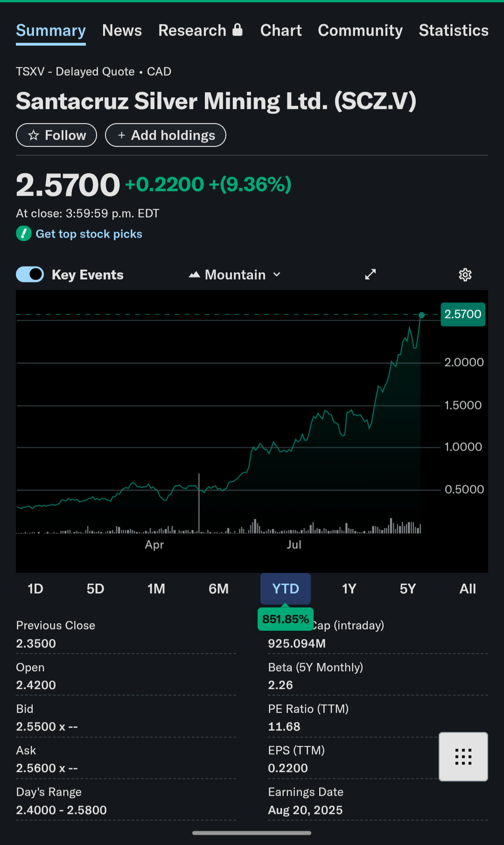Switch to the Summary tab
504x845 pixels.
point(51,31)
